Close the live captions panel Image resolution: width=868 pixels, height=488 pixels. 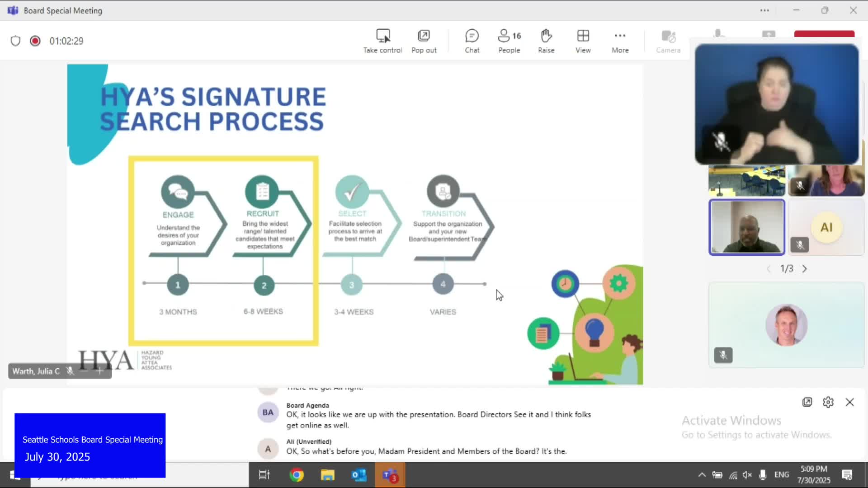tap(849, 402)
